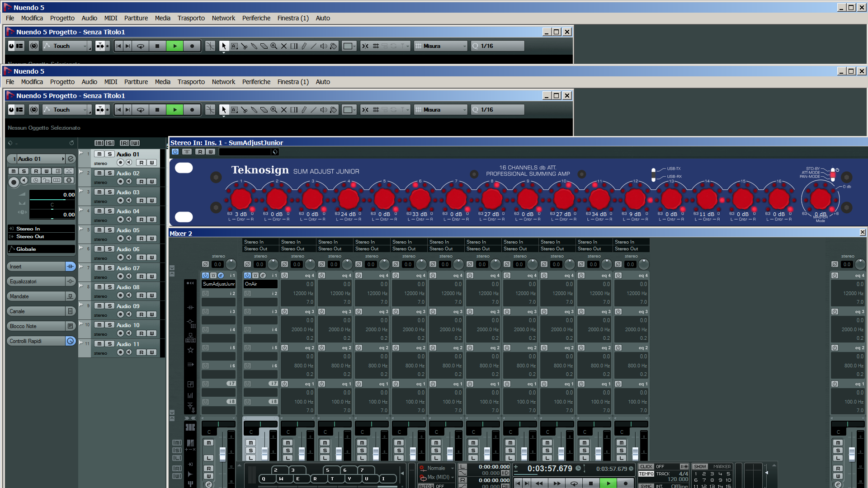
Task: Click the SHOW marker button
Action: [x=700, y=466]
